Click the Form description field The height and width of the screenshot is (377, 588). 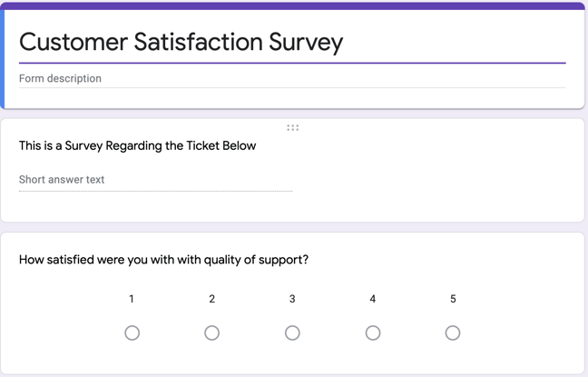point(60,79)
